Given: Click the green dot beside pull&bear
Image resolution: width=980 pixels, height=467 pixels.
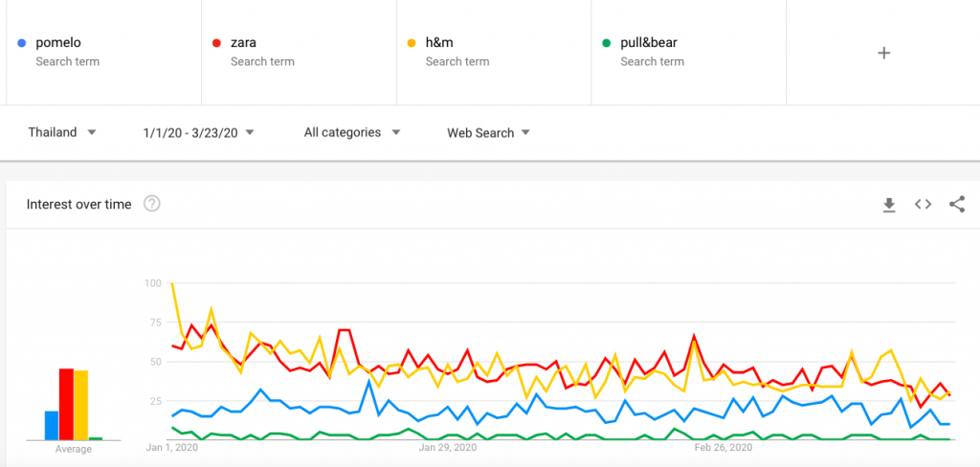Looking at the screenshot, I should coord(606,43).
